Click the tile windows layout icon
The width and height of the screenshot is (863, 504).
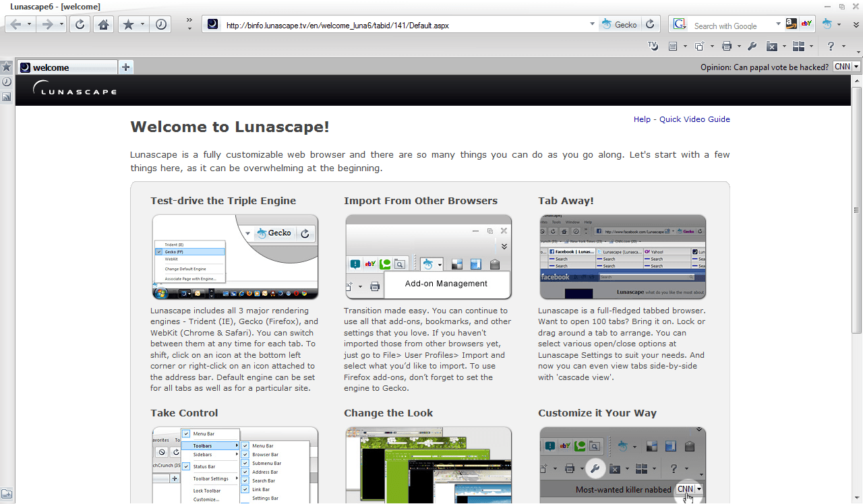(799, 46)
